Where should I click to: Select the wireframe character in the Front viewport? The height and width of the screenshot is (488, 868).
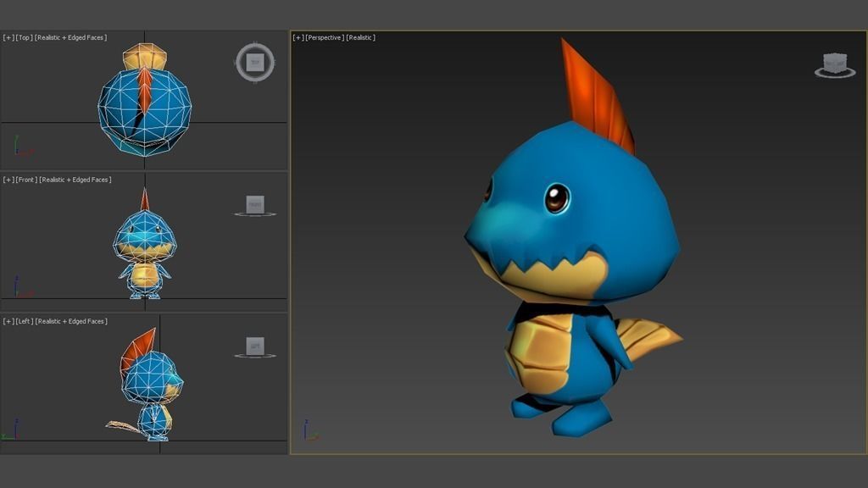click(145, 244)
